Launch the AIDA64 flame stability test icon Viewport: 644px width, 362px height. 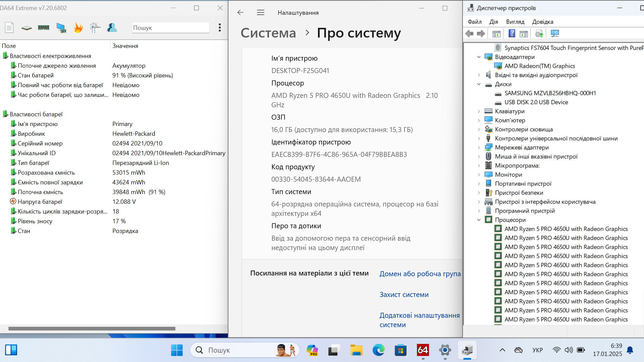78,27
